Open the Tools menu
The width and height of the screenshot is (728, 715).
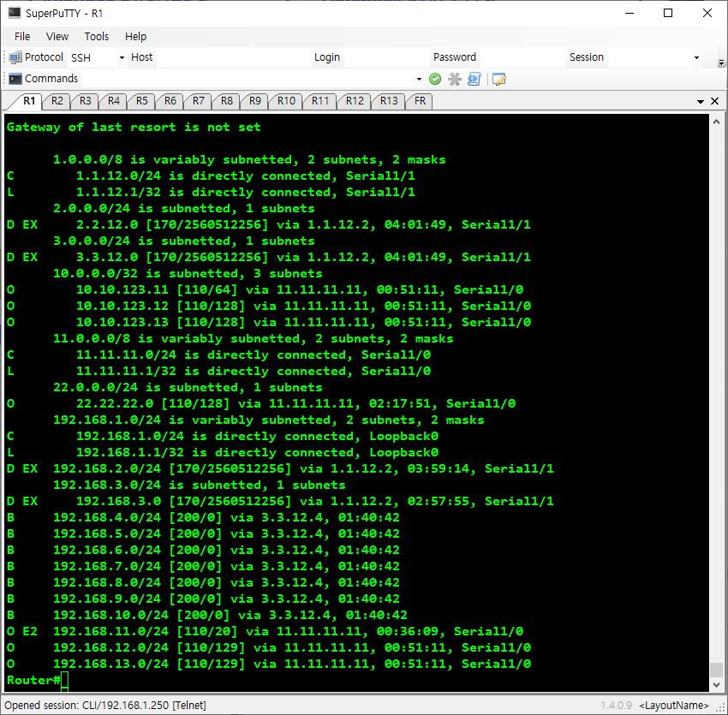(96, 37)
